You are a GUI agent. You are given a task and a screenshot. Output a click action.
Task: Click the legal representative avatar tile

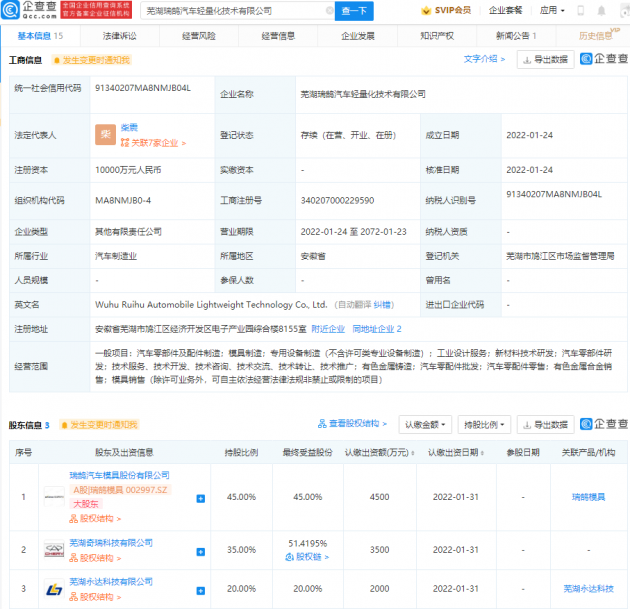pyautogui.click(x=105, y=135)
